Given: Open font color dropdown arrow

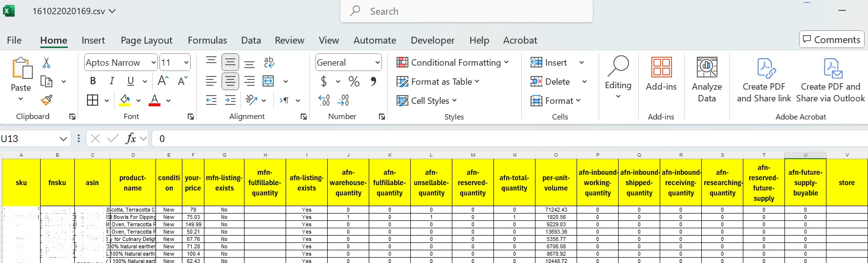Looking at the screenshot, I should 168,101.
